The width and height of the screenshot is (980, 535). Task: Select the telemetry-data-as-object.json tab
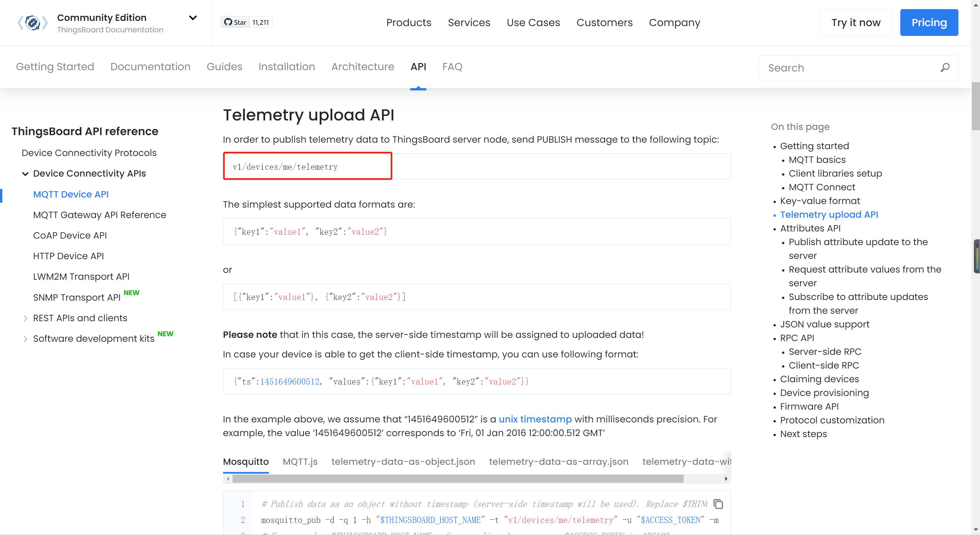[403, 462]
